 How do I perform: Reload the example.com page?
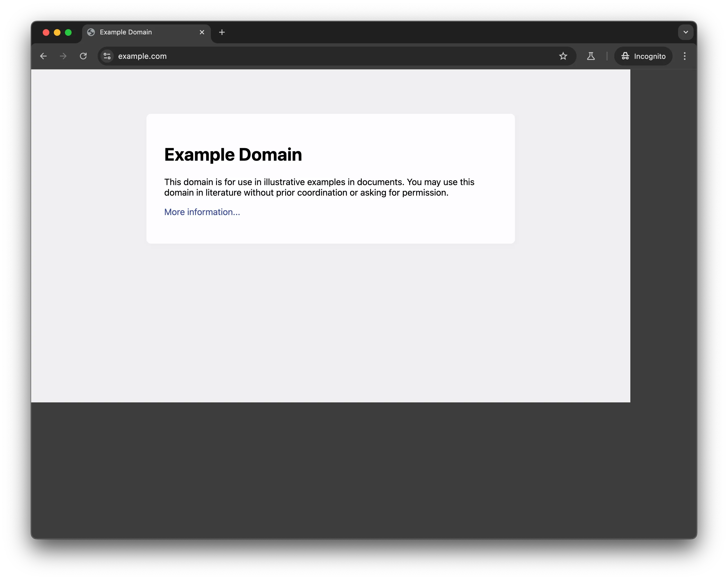coord(83,56)
